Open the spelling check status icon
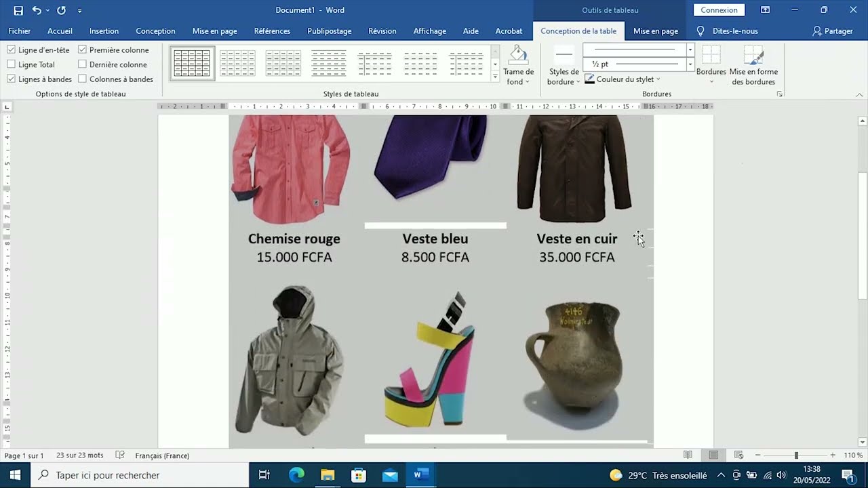Screen dimensions: 868x488 (120, 455)
